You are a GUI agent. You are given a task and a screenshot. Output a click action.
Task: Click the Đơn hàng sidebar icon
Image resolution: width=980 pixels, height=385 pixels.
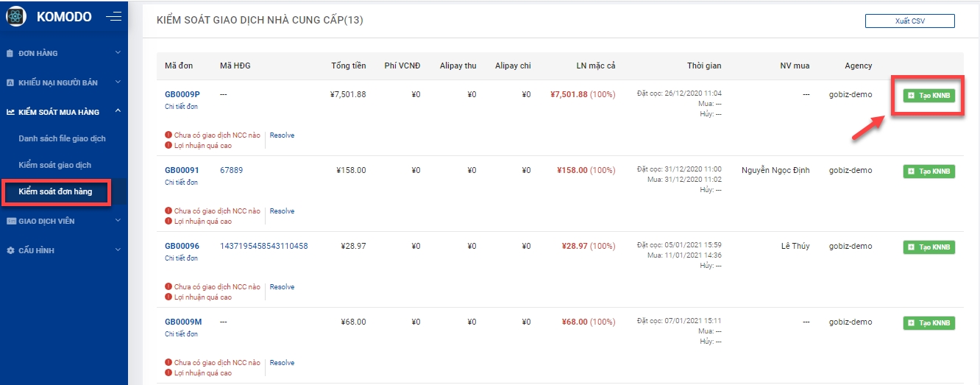10,53
